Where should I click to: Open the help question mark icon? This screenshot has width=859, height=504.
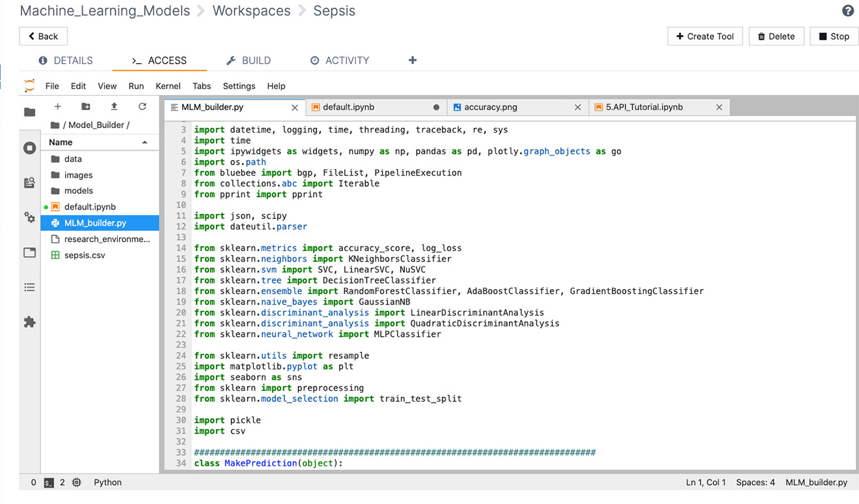pos(847,11)
